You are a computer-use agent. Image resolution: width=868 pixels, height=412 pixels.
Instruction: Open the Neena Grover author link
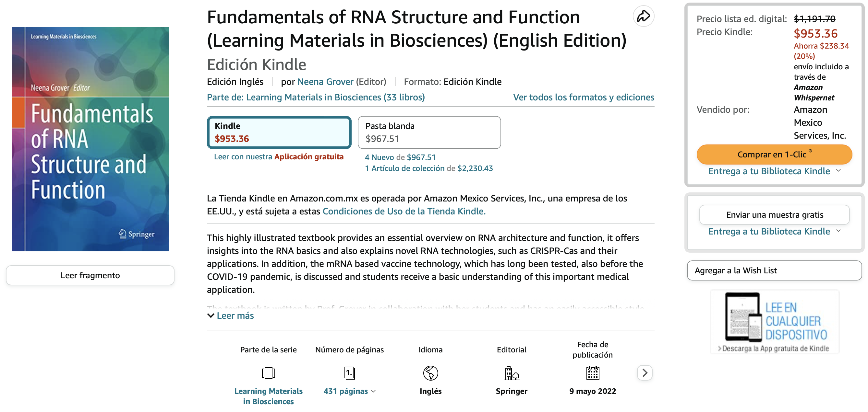coord(325,82)
